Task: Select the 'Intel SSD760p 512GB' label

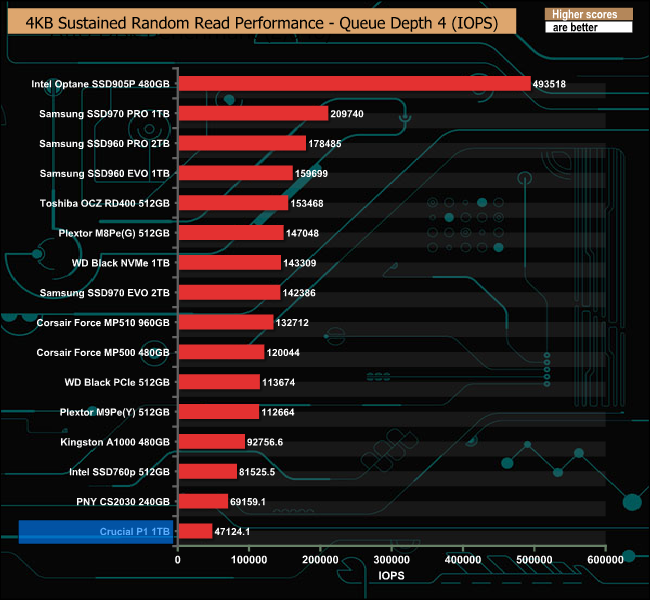Action: (119, 472)
